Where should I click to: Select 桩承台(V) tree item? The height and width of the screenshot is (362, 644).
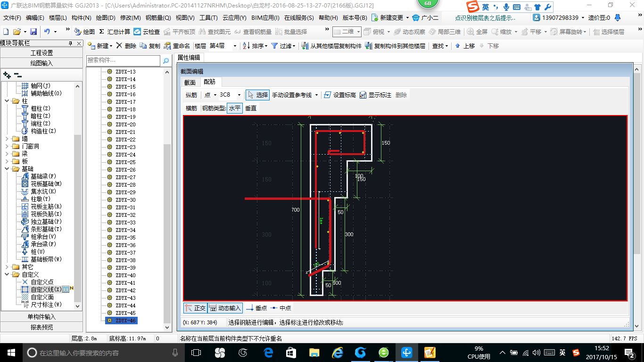(x=38, y=237)
